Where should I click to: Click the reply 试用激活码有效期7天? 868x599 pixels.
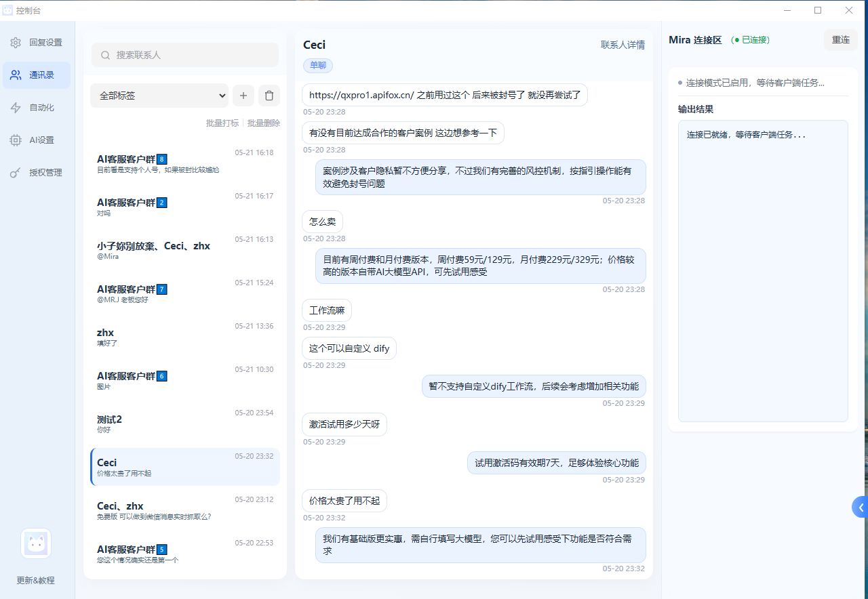point(557,463)
